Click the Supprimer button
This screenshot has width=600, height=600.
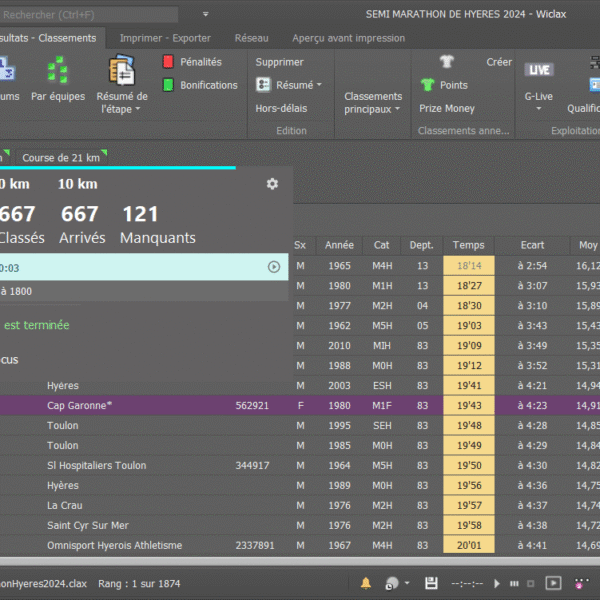pos(279,62)
